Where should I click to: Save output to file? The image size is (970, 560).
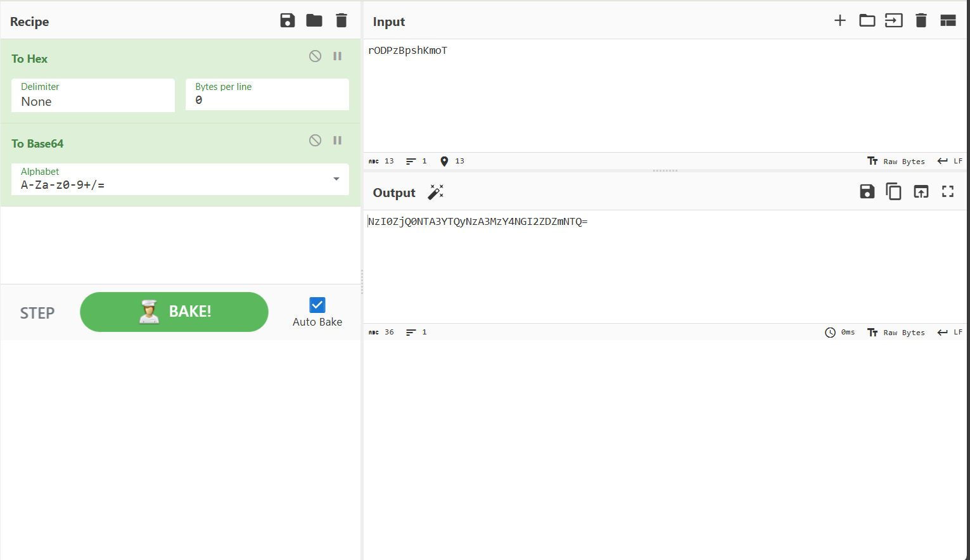(x=867, y=191)
